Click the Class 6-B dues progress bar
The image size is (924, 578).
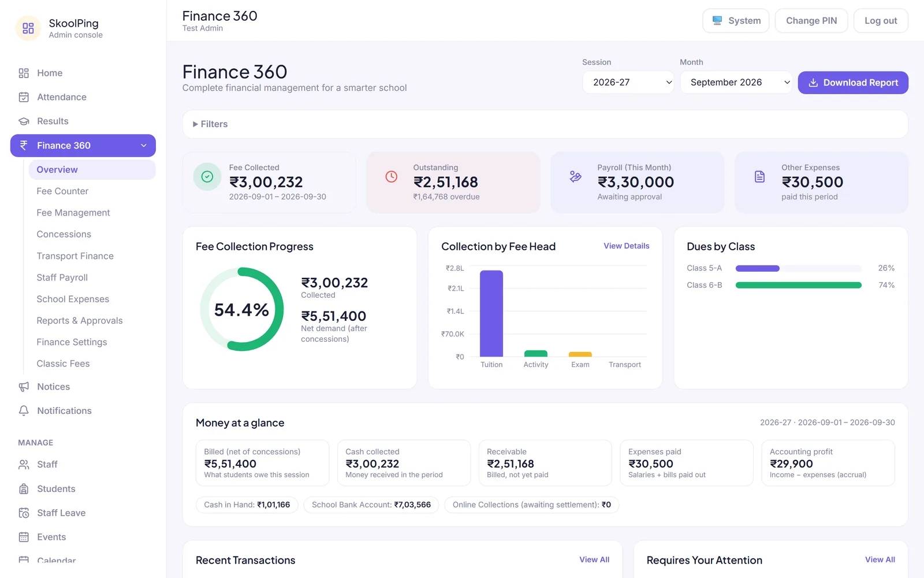(x=799, y=285)
